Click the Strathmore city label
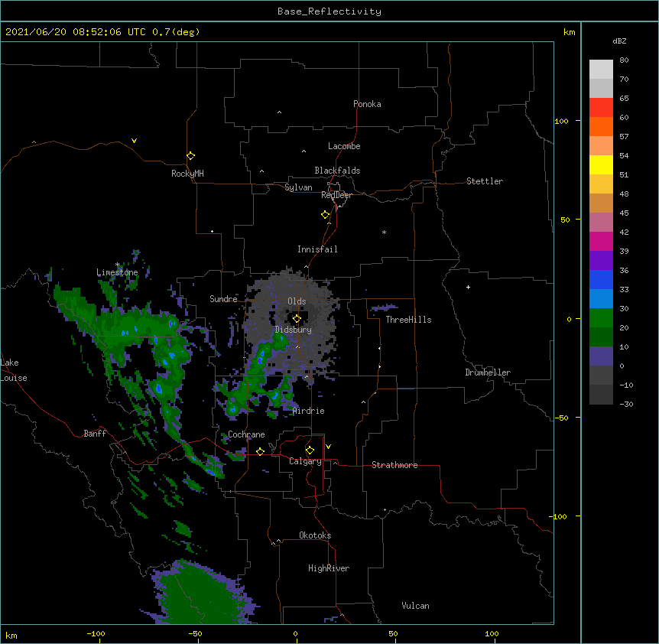The width and height of the screenshot is (659, 644). coord(394,465)
